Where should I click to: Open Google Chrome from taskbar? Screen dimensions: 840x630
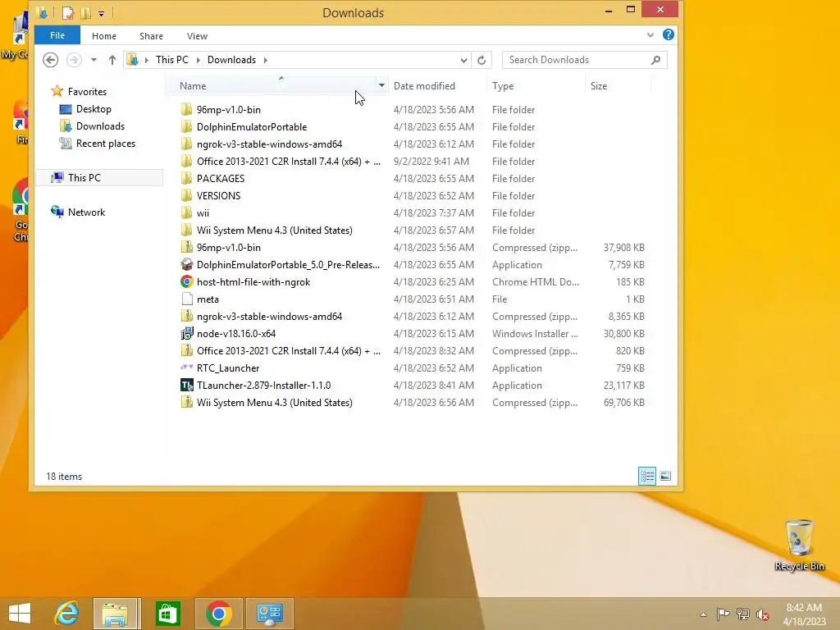point(218,614)
